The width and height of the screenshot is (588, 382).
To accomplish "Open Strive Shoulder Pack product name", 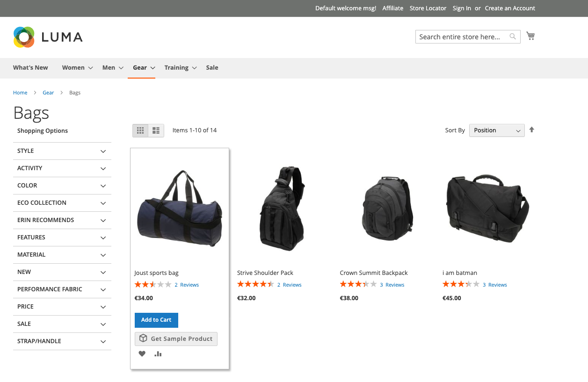I will [x=265, y=273].
